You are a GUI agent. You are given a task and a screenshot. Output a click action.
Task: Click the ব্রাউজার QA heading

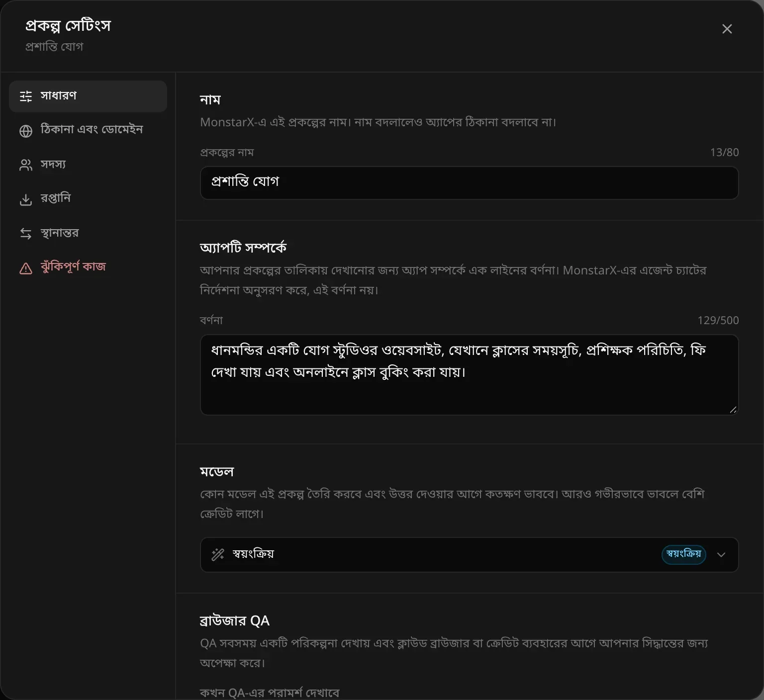[x=234, y=621]
